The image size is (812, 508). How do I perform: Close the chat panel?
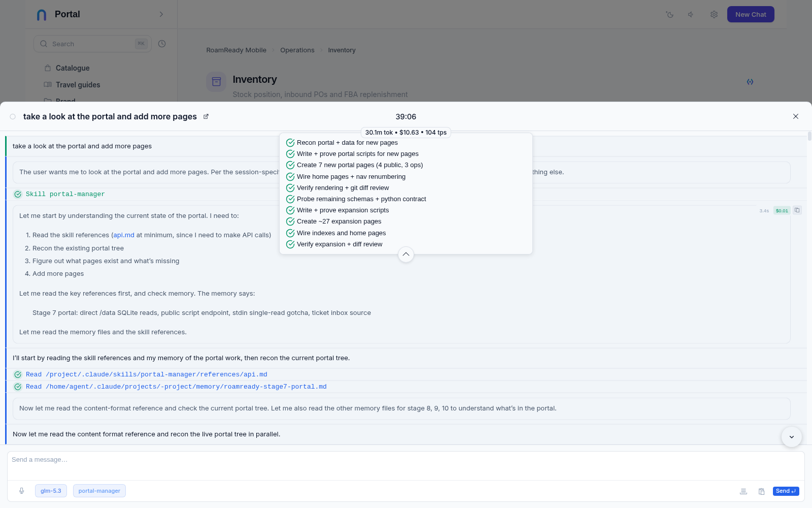(796, 116)
